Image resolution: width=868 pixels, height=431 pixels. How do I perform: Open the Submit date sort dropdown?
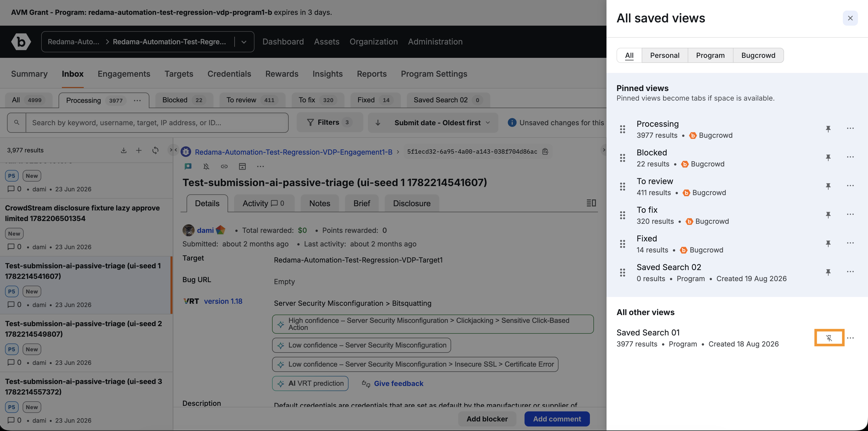433,123
